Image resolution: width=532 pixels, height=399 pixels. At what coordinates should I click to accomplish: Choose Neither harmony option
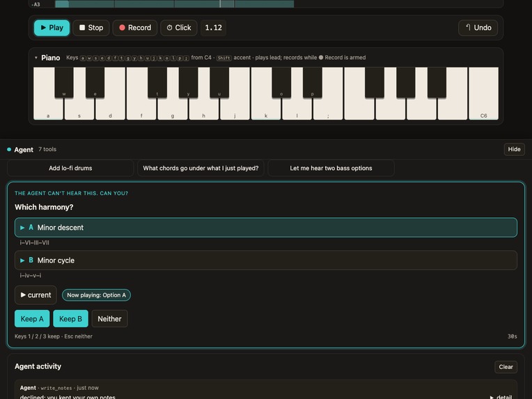109,319
